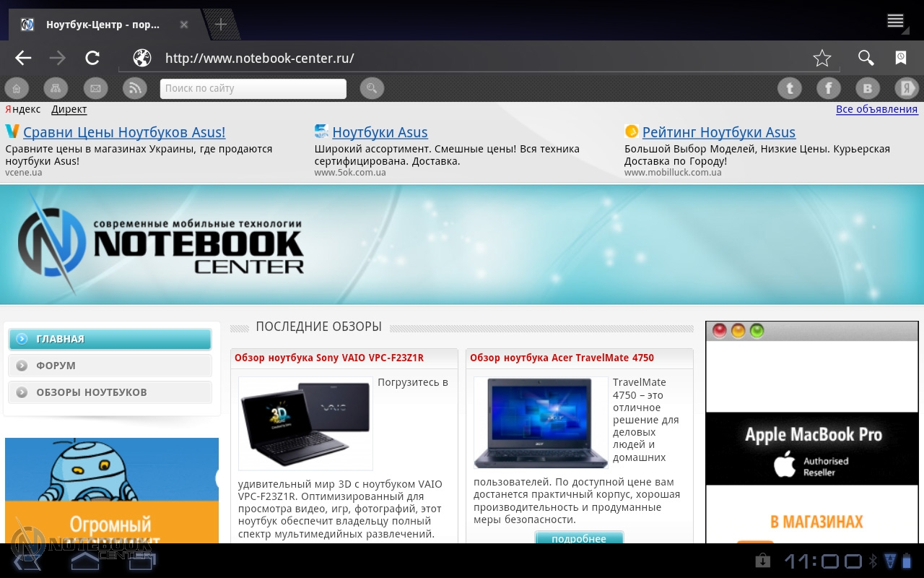The height and width of the screenshot is (578, 924).
Task: Select the Ноутбук-Центр browser tab
Action: 103,25
